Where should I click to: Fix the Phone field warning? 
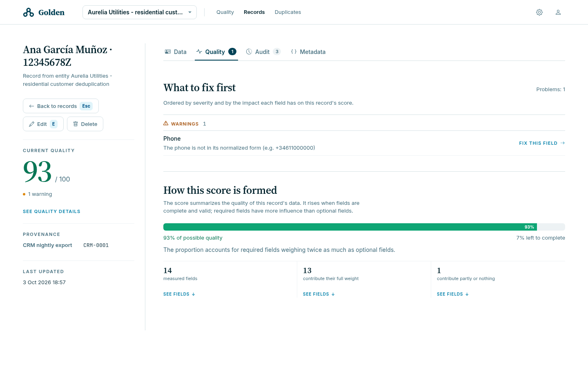coord(542,143)
